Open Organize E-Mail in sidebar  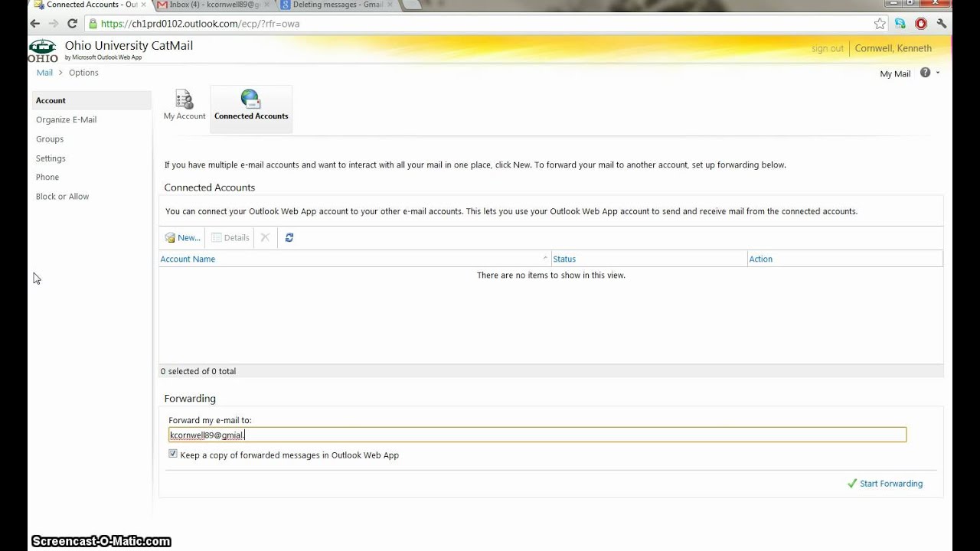click(66, 119)
